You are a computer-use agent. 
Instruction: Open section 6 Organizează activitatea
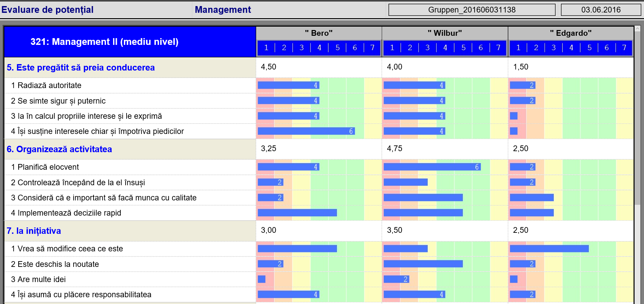(59, 149)
